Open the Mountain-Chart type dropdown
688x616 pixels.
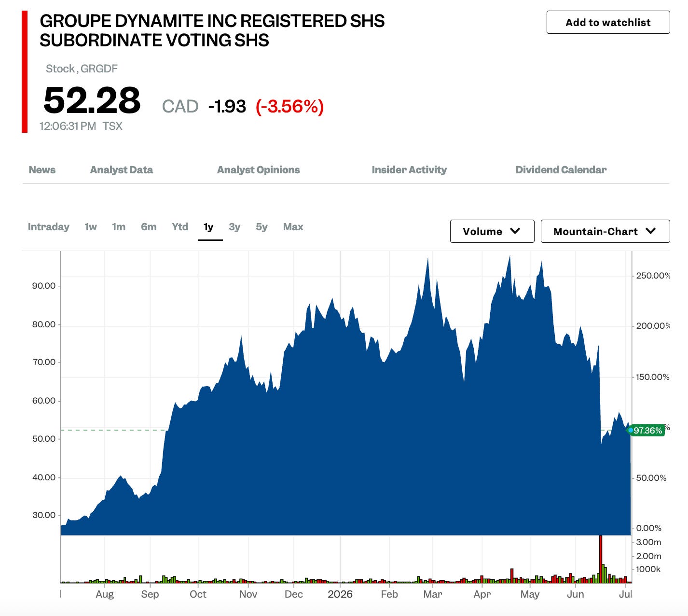[605, 231]
